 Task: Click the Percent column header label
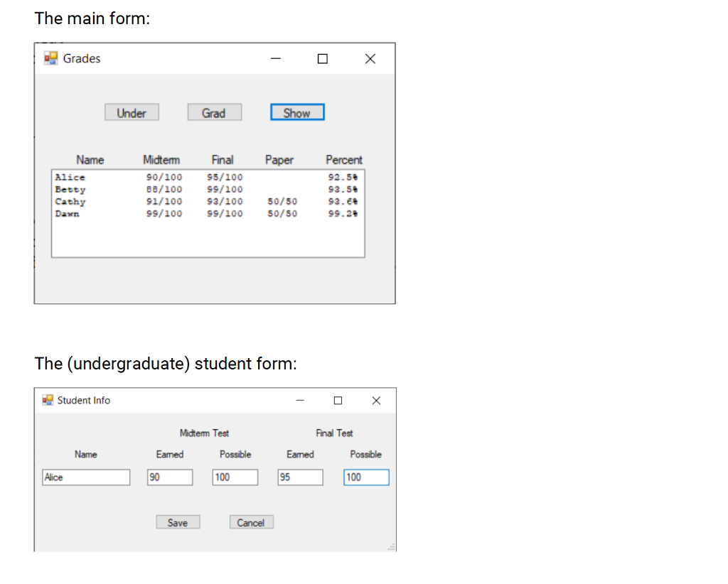click(x=343, y=160)
